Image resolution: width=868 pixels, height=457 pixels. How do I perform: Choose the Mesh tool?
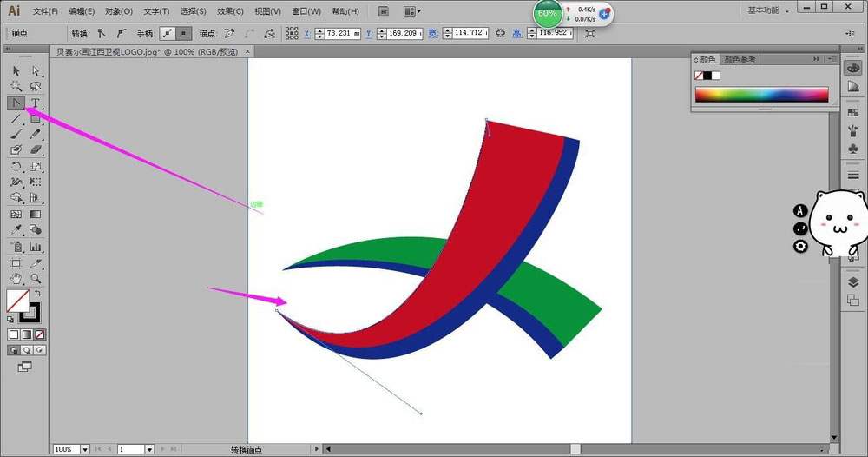pyautogui.click(x=16, y=215)
